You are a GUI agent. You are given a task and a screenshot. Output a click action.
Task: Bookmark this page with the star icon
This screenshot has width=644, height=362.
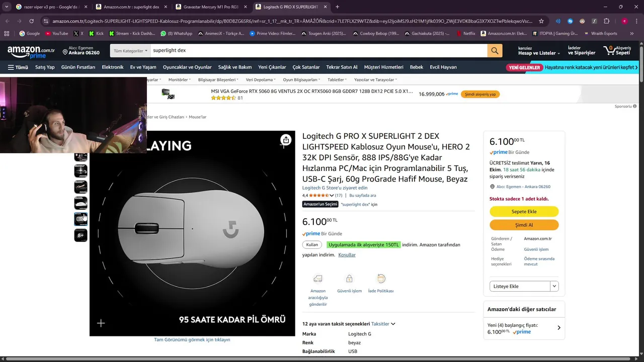point(541,21)
